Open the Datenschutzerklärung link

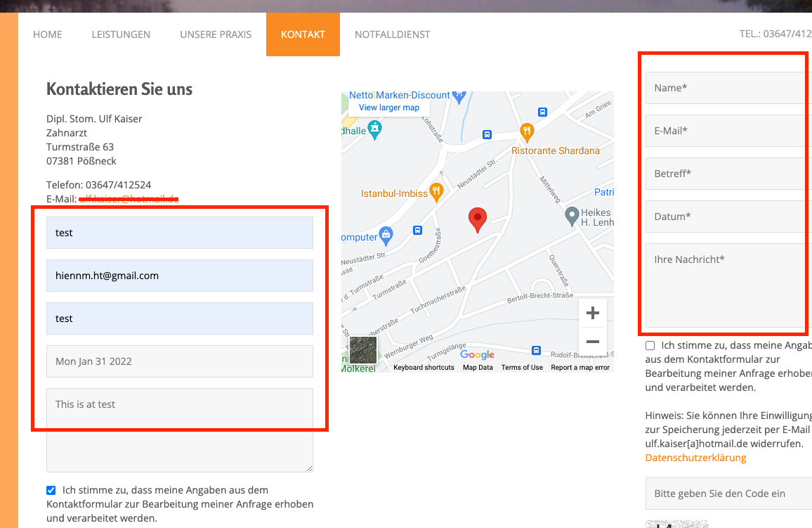695,458
